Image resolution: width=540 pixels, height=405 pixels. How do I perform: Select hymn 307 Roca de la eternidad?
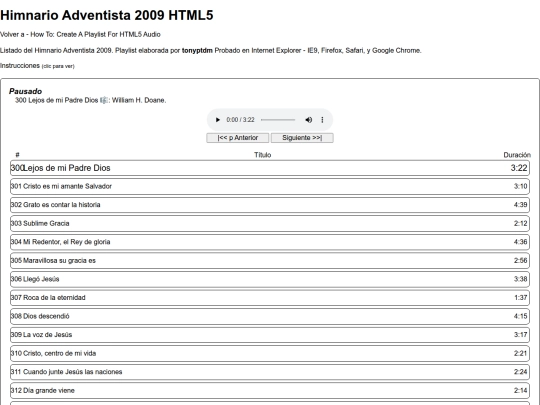[270, 298]
